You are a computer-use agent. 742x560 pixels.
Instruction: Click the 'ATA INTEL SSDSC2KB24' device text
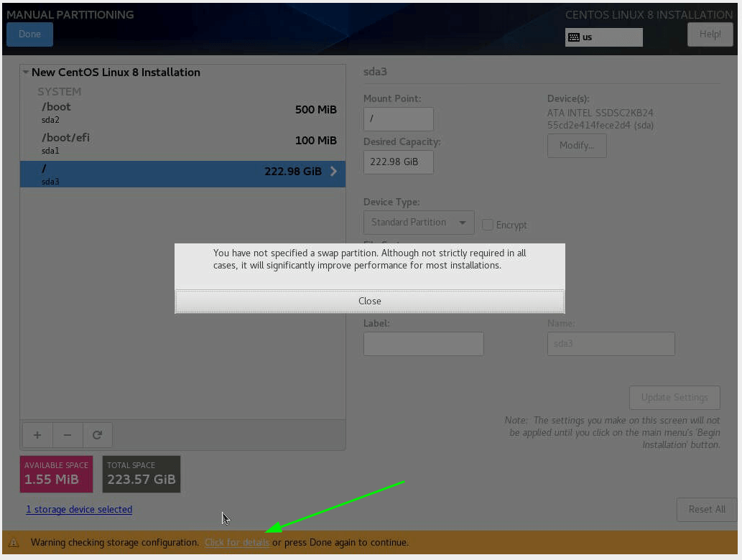click(x=600, y=113)
